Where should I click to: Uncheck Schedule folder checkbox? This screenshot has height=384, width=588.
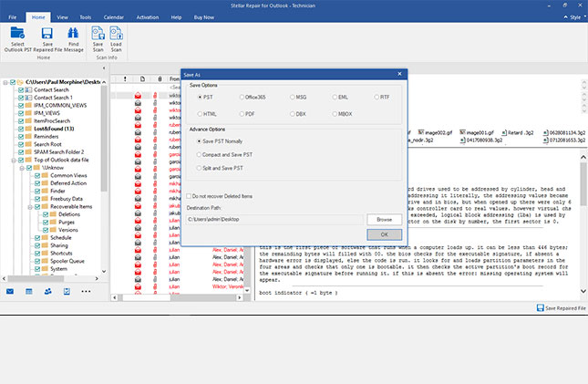coord(37,238)
